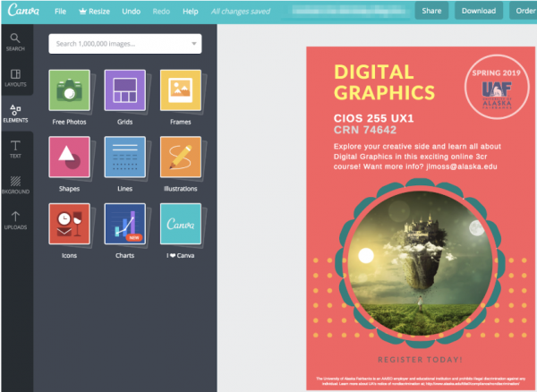
Task: Click the Share button
Action: coord(431,12)
